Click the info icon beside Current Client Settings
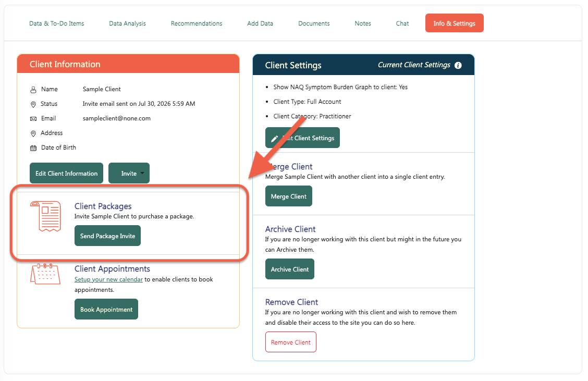This screenshot has height=381, width=588. [x=458, y=65]
